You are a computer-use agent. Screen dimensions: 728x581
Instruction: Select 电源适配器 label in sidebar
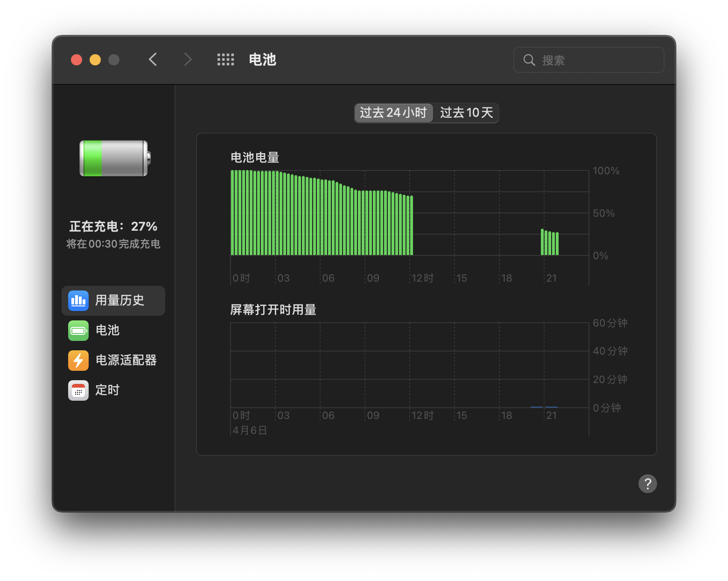(126, 361)
